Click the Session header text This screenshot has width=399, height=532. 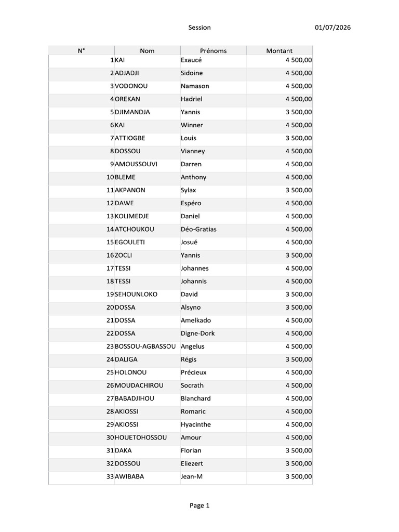[x=199, y=28]
